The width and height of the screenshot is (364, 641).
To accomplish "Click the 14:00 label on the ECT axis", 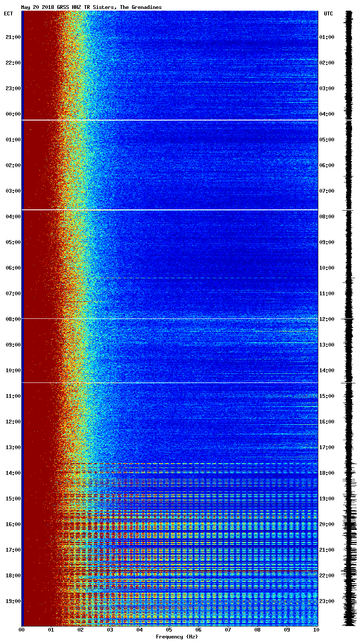I will [x=13, y=473].
